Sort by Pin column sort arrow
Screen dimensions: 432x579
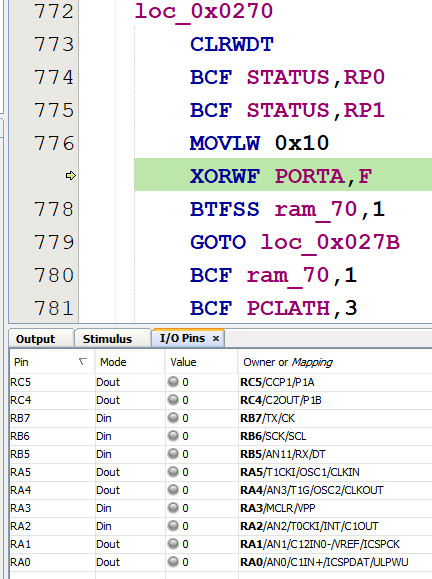[x=83, y=362]
